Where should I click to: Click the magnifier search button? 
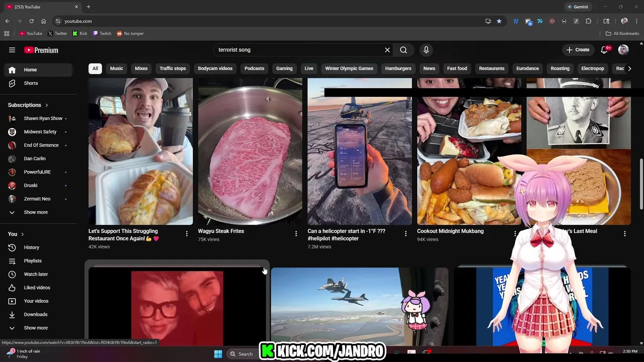point(404,50)
